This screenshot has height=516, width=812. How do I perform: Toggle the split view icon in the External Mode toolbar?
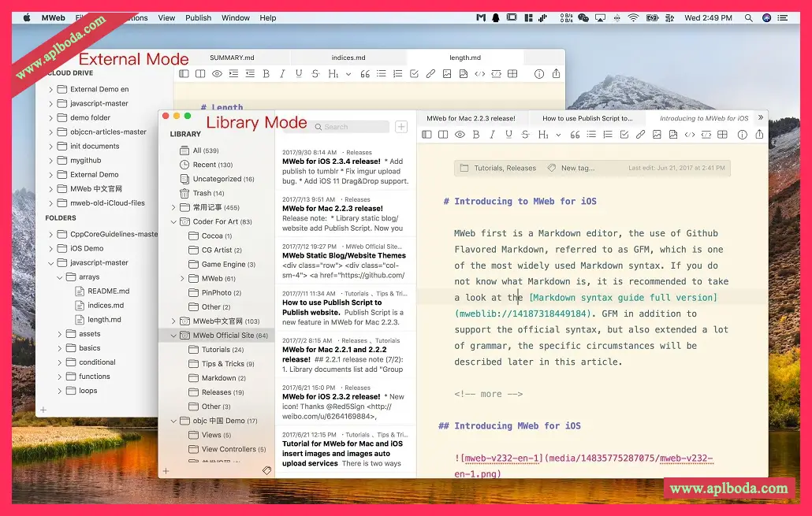[200, 74]
